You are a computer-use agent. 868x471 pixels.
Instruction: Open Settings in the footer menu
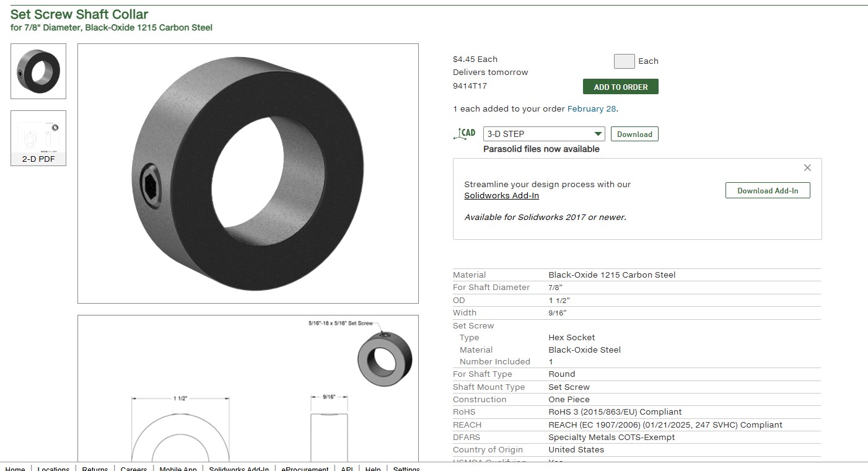click(x=406, y=469)
